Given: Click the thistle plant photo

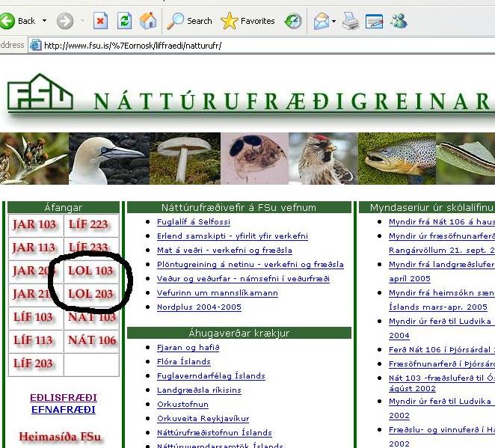Looking at the screenshot, I should pyautogui.click(x=34, y=159).
